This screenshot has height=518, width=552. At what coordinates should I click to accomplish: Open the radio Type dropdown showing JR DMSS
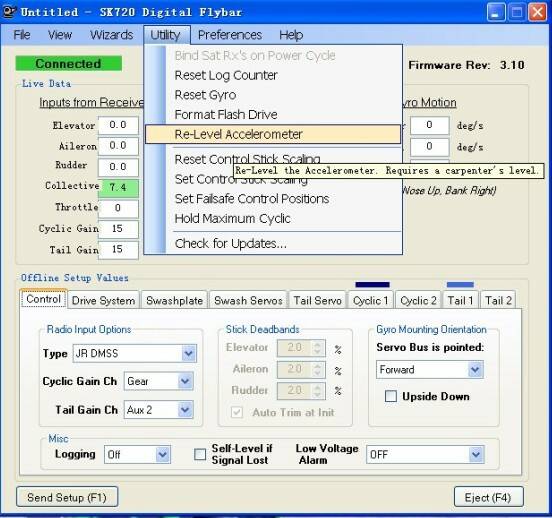(x=134, y=353)
